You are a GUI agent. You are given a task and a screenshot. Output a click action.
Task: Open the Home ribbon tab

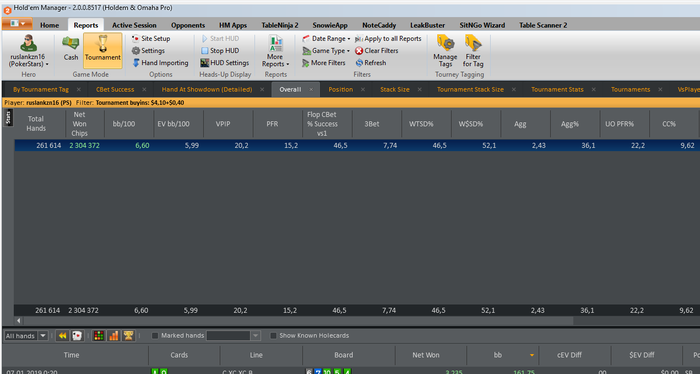click(x=50, y=25)
